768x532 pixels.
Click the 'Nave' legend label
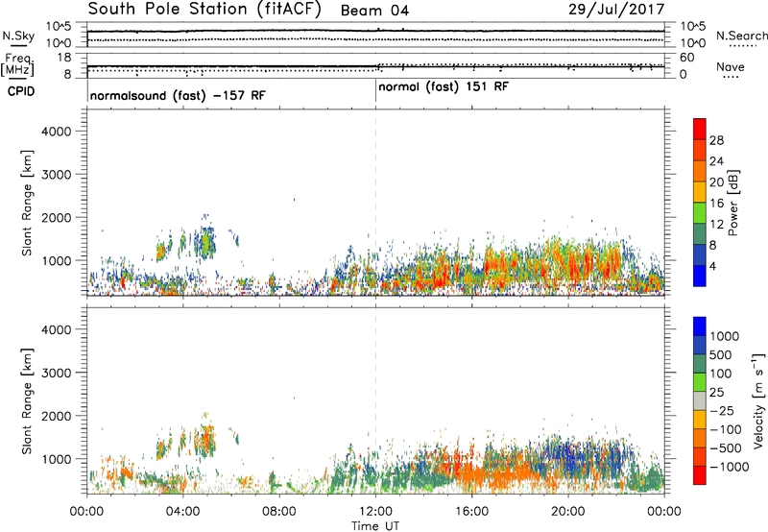tap(730, 66)
